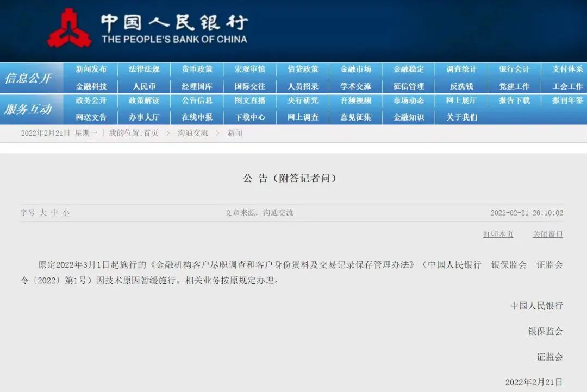587x392 pixels.
Task: Click the 首页 breadcrumb link
Action: point(151,133)
